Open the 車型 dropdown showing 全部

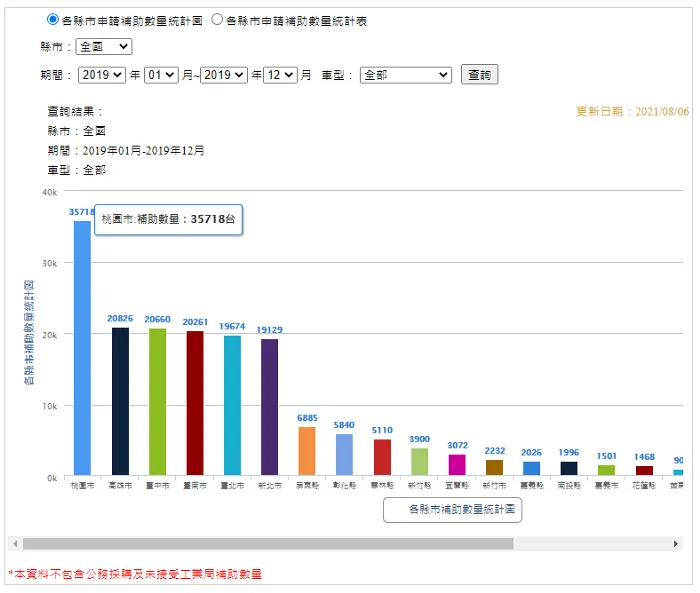(406, 75)
